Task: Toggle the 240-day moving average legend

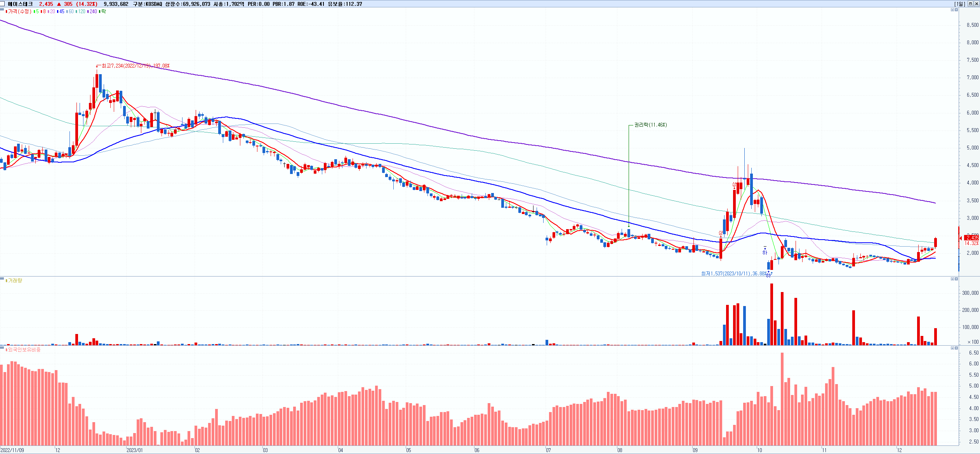Action: pos(92,12)
